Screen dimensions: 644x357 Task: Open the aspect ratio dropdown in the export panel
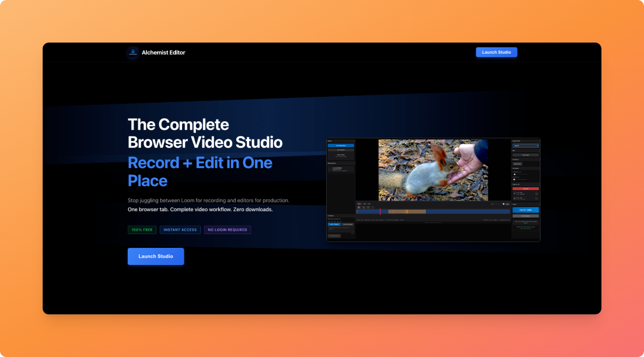(525, 146)
